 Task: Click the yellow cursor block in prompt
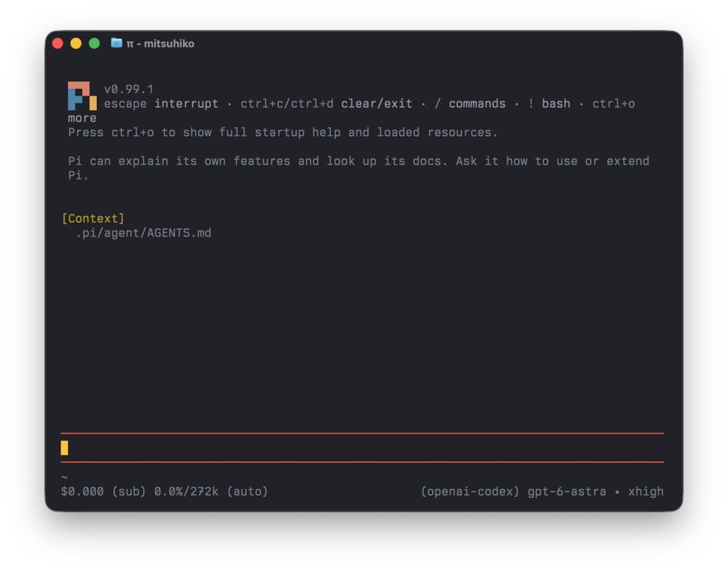click(65, 448)
